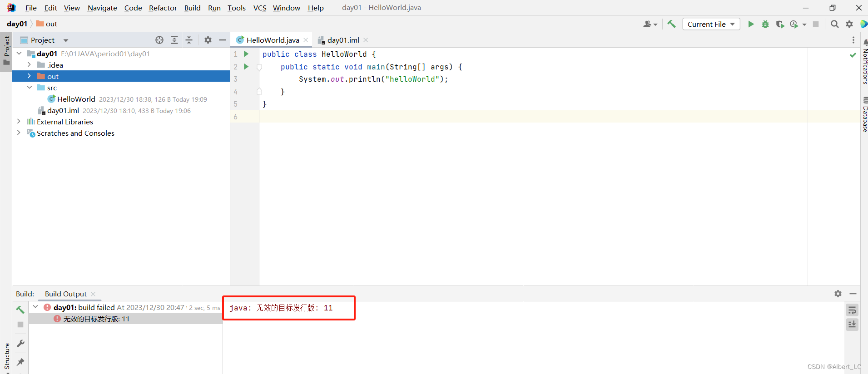Open Build panel settings gear
Image resolution: width=868 pixels, height=374 pixels.
tap(838, 294)
